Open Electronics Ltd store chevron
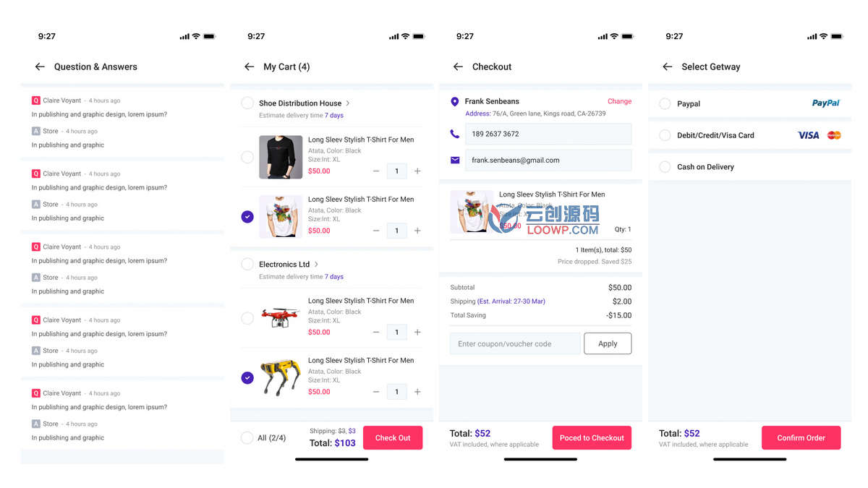Screen dimensions: 868x488 (316, 265)
